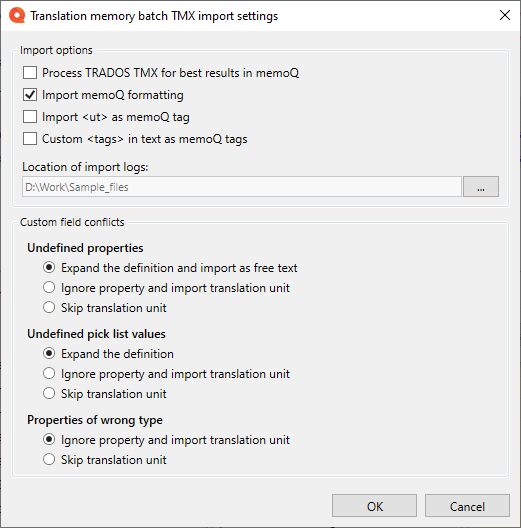Click the Undefined pick list values heading
521x528 pixels.
click(x=96, y=334)
